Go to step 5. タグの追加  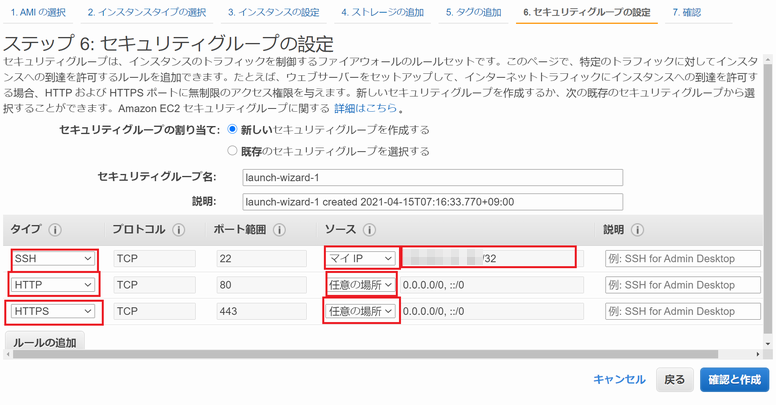(x=474, y=12)
